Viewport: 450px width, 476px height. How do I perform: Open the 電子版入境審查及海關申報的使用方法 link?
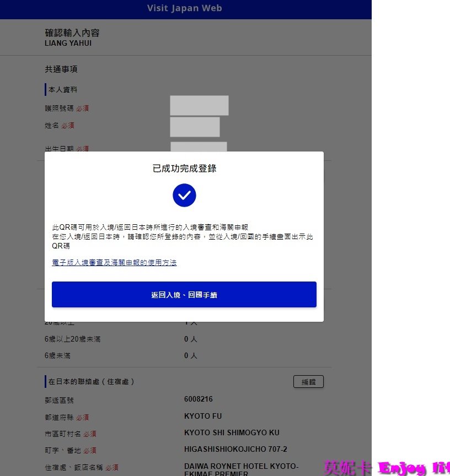click(114, 263)
